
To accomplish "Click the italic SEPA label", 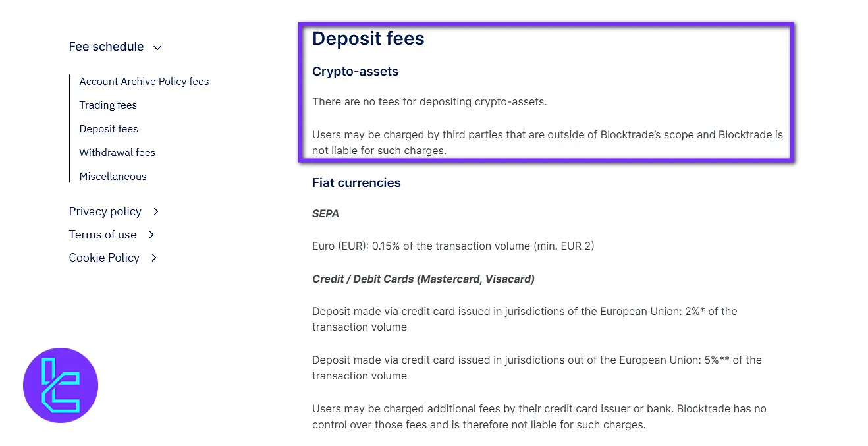I will tap(325, 214).
